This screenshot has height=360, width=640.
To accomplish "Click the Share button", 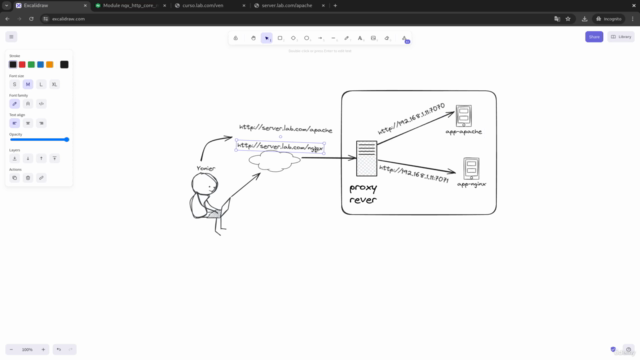I will click(x=594, y=37).
